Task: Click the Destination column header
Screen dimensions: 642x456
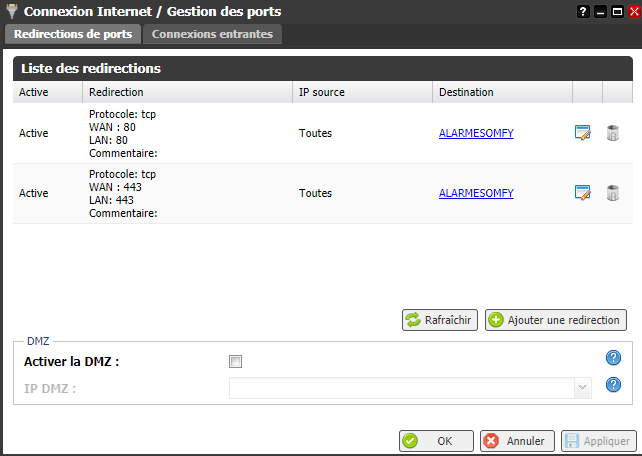Action: point(466,92)
